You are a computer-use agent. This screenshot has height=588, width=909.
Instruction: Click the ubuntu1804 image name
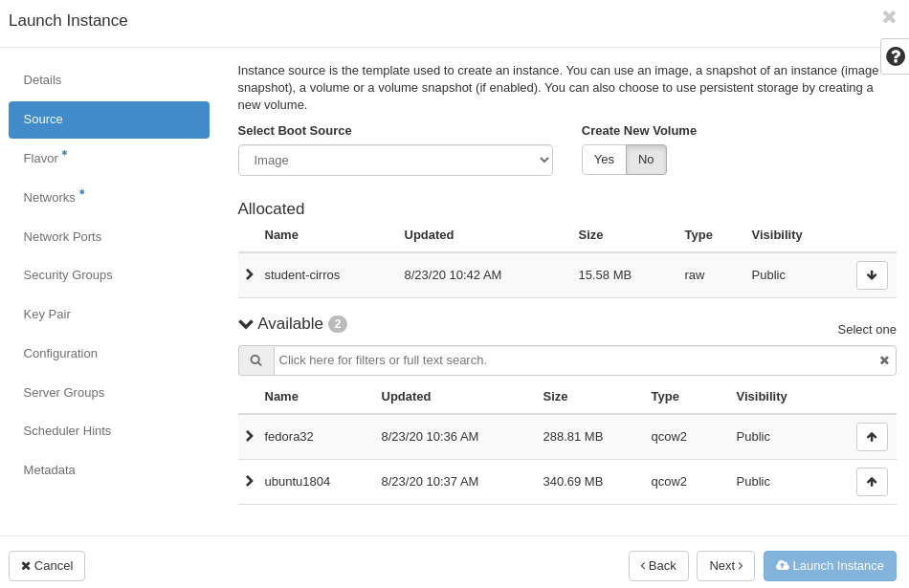coord(298,482)
